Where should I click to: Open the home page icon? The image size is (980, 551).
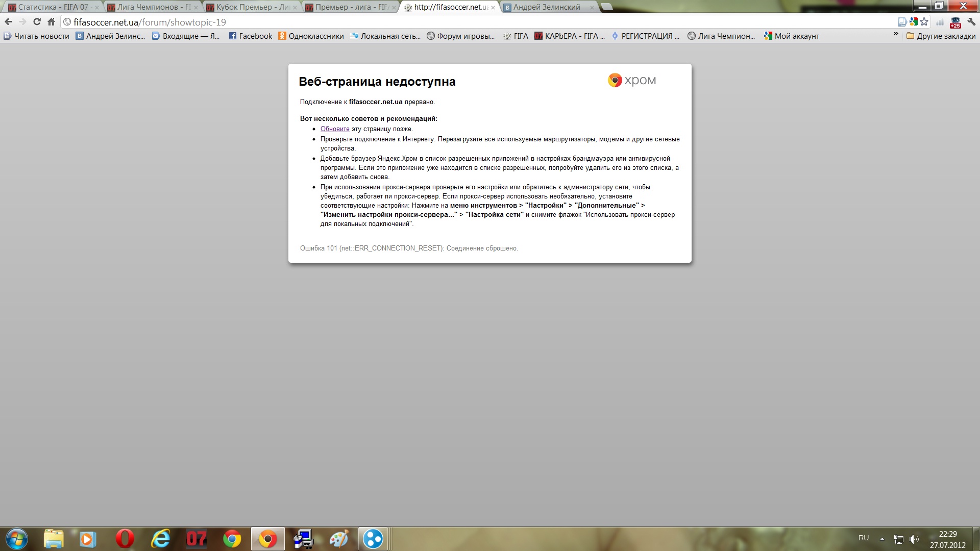[51, 22]
